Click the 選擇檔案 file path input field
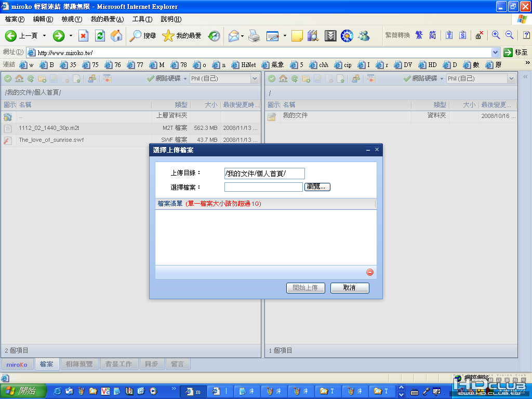The width and height of the screenshot is (532, 399). (263, 187)
